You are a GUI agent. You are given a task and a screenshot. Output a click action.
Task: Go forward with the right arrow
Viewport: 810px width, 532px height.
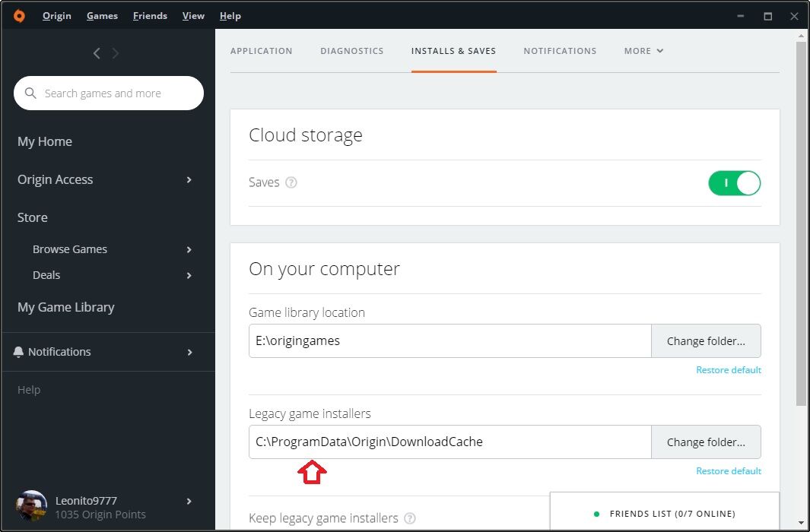click(x=116, y=53)
